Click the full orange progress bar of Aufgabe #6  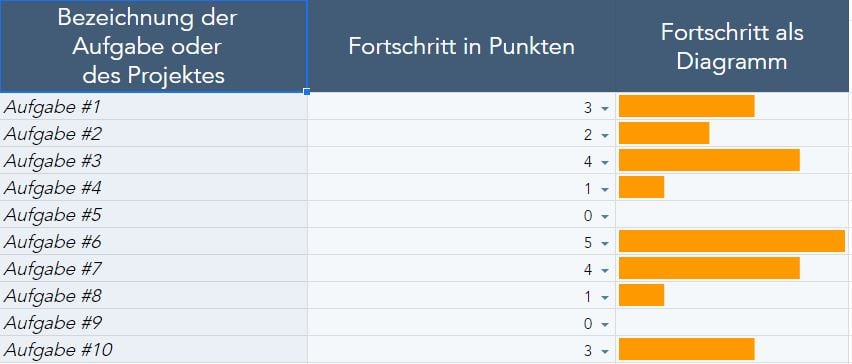click(x=732, y=241)
